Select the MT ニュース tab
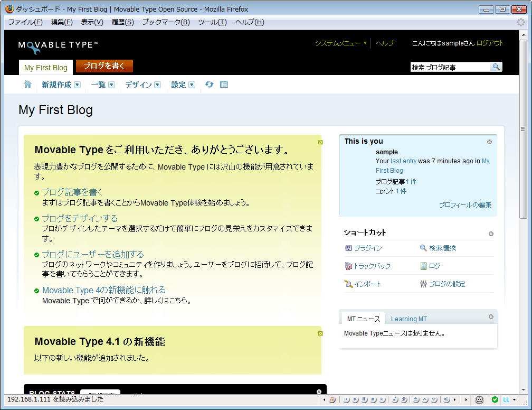This screenshot has width=532, height=410. point(363,319)
